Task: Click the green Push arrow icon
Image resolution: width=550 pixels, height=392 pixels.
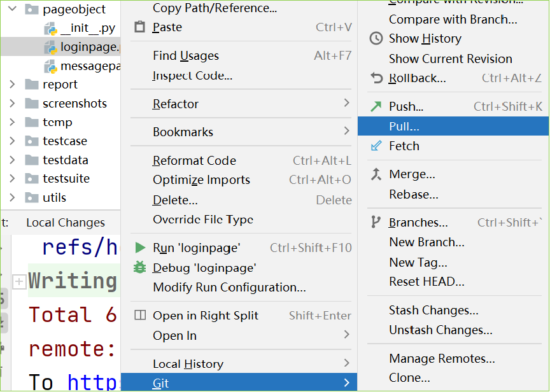Action: [x=376, y=106]
